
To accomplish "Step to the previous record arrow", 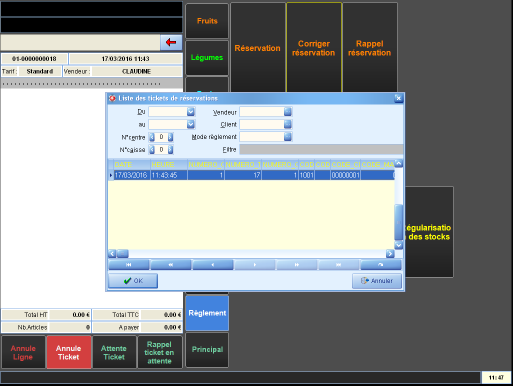I will tap(213, 265).
